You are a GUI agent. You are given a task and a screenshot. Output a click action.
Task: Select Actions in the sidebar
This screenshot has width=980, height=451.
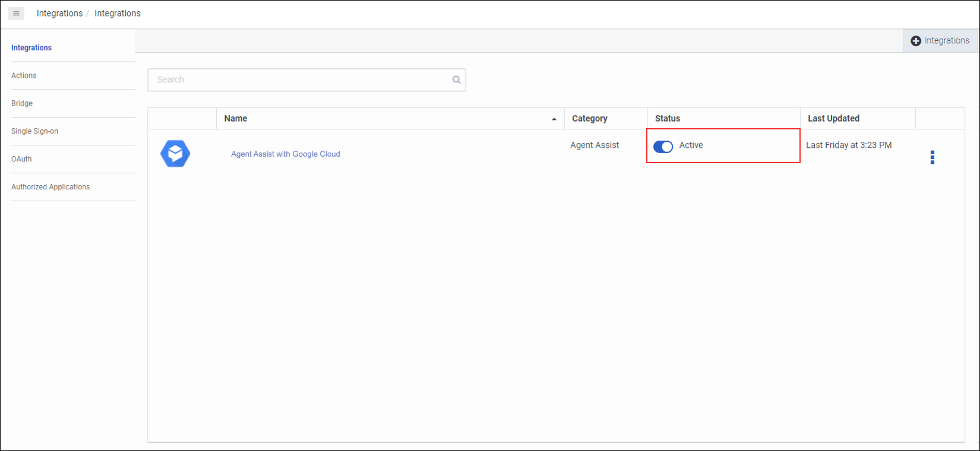click(24, 75)
